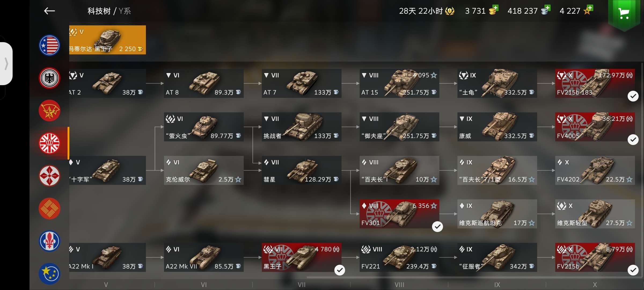Select the USA nation flag icon
The image size is (644, 290).
49,45
